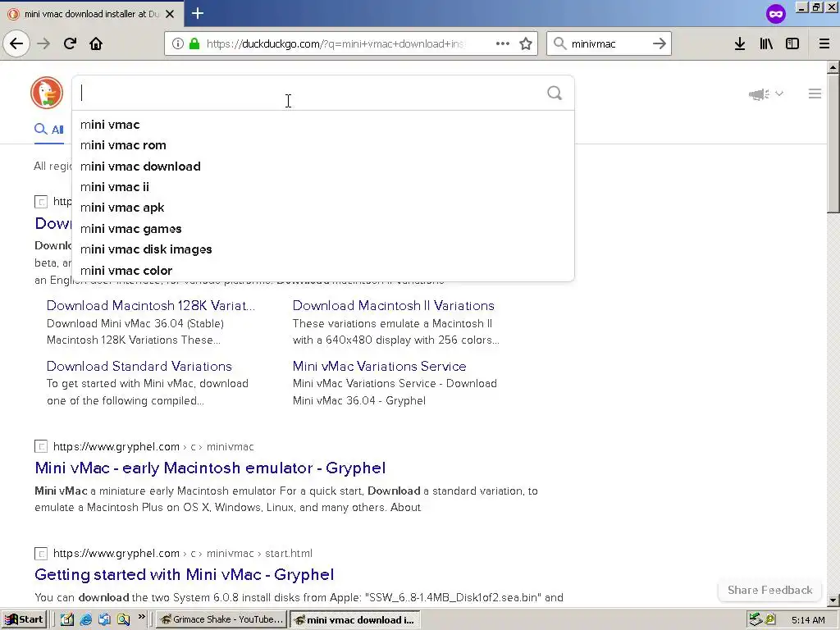Image resolution: width=840 pixels, height=630 pixels.
Task: Click the page scrollbar up arrow
Action: (x=833, y=67)
